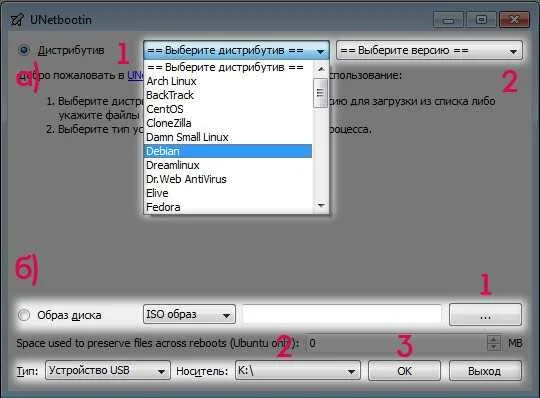Click the list scrollbar down arrow
This screenshot has width=540, height=398.
(321, 206)
